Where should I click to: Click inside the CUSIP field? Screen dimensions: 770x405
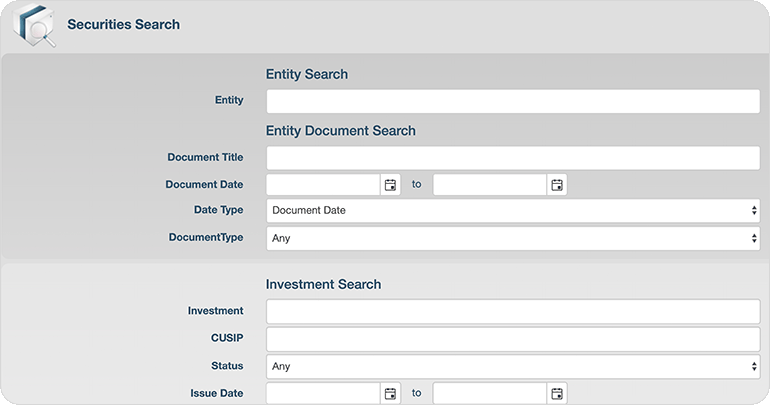tap(512, 339)
